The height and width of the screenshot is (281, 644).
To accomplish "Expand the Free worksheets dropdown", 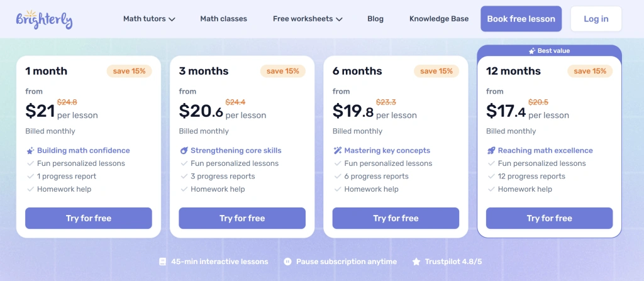I will pos(308,19).
